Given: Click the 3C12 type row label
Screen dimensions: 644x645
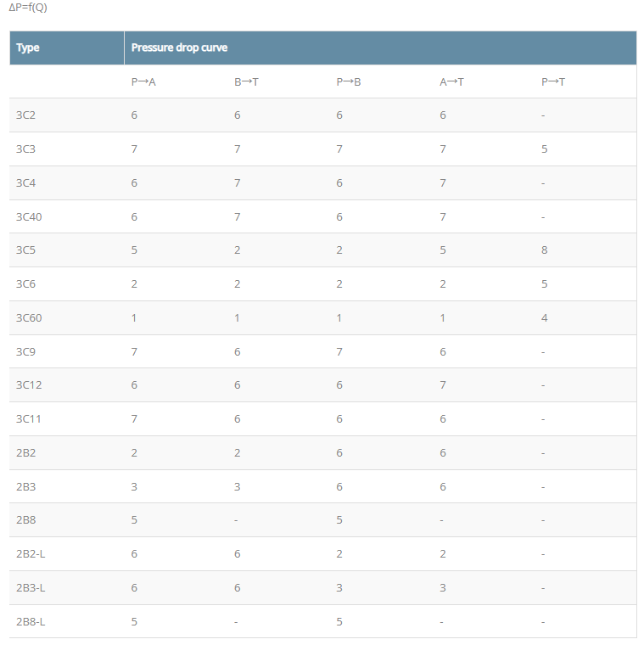Looking at the screenshot, I should tap(29, 385).
